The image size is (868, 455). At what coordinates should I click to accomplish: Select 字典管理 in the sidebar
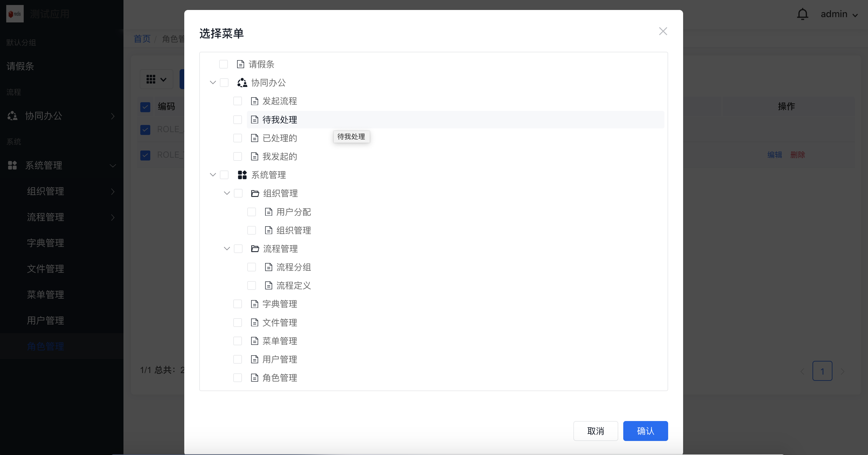click(45, 243)
